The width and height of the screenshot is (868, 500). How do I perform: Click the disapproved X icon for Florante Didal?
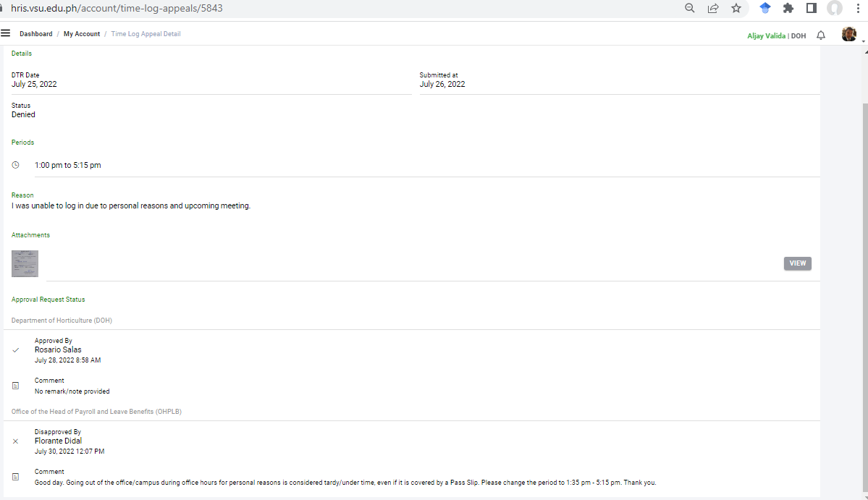(x=16, y=441)
